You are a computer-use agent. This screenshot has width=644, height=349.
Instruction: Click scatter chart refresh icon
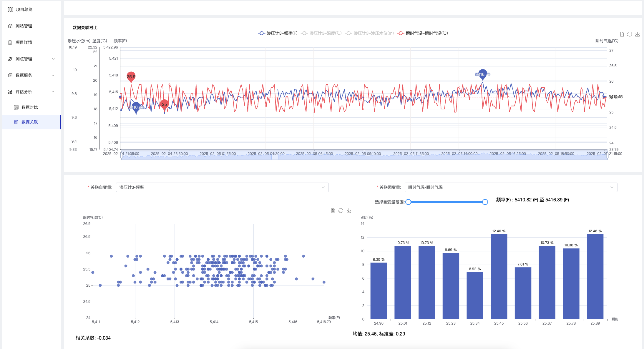[x=341, y=211]
